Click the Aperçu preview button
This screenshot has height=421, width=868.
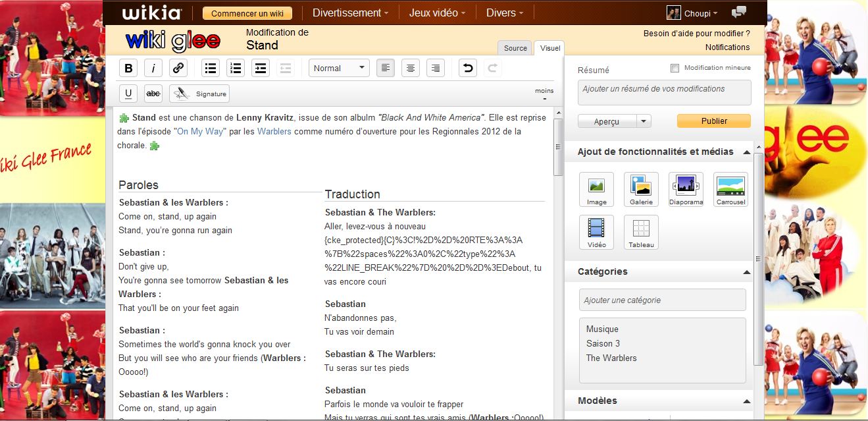click(607, 121)
